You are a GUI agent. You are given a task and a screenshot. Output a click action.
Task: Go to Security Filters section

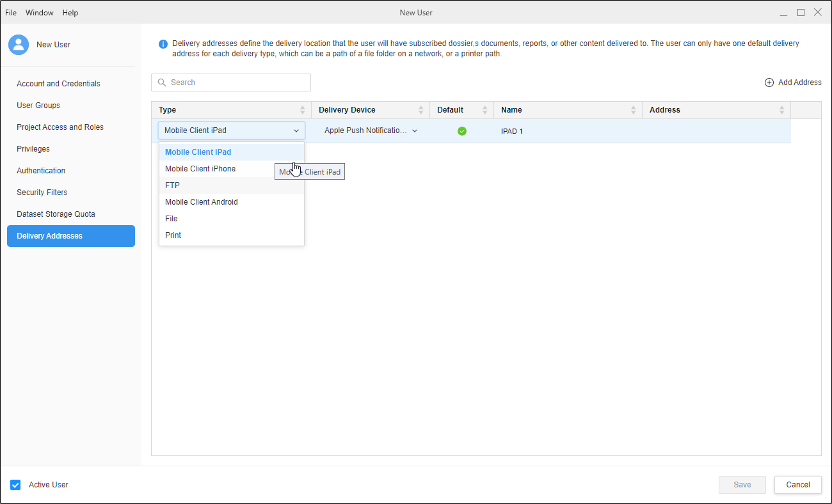coord(42,193)
